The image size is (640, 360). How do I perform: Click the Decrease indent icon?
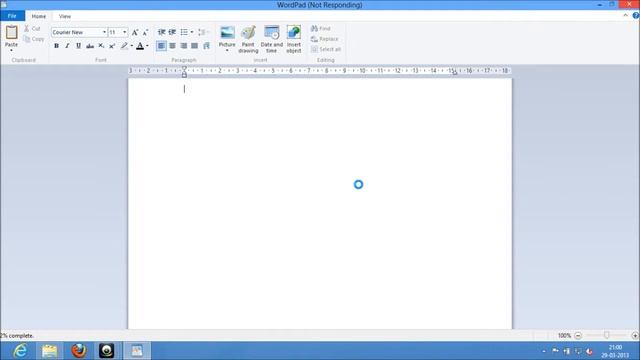coord(162,32)
